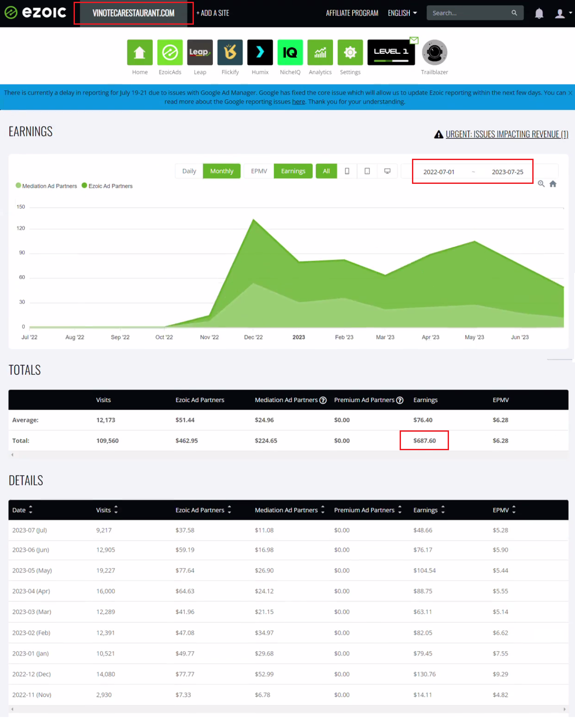Click total visits value 109,560
This screenshot has height=728, width=575.
coord(108,441)
